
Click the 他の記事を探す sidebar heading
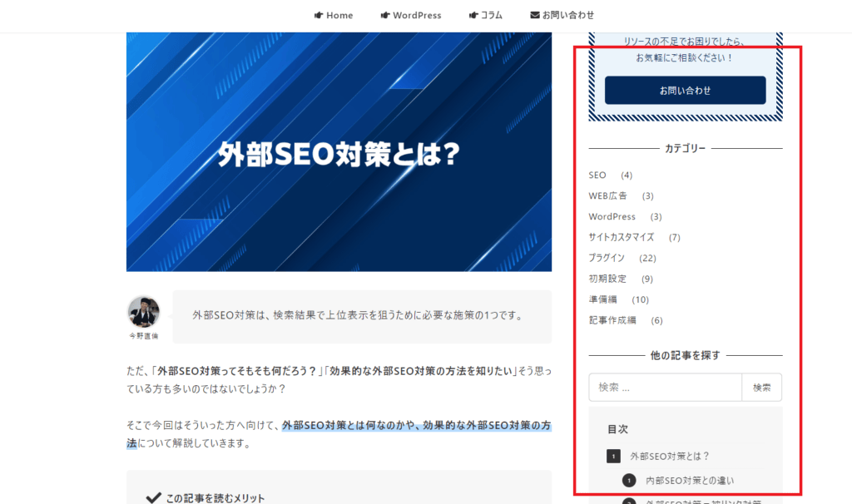click(686, 355)
